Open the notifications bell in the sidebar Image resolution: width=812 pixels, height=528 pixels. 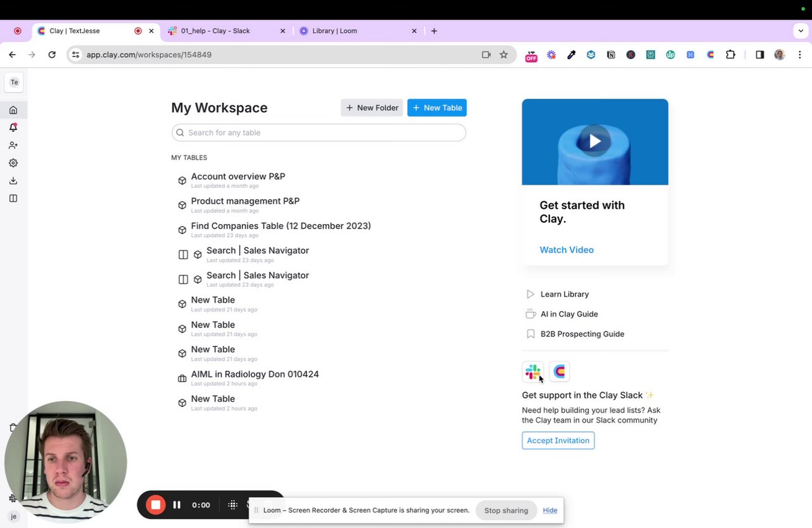pos(13,128)
